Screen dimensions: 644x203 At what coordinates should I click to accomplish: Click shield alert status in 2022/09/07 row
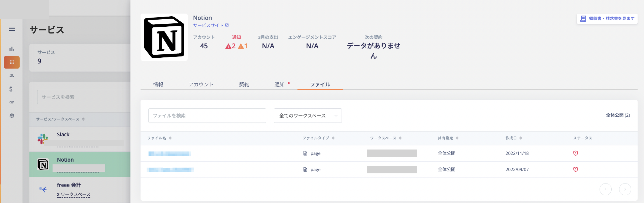pyautogui.click(x=575, y=169)
